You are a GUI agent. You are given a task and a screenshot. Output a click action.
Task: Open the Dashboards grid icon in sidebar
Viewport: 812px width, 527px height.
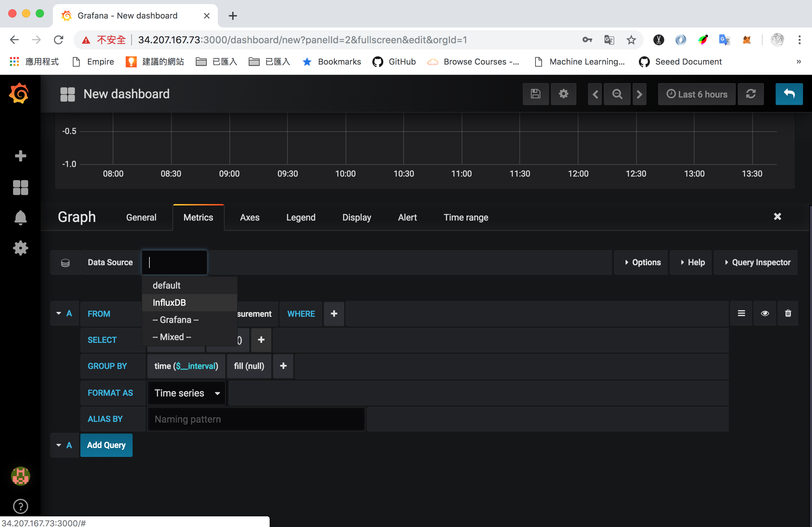click(20, 188)
